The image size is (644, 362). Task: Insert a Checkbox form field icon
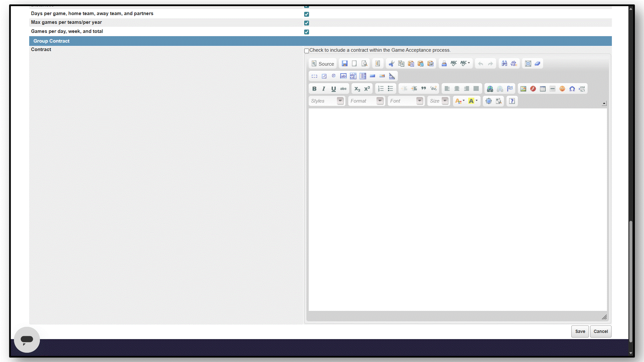point(324,76)
